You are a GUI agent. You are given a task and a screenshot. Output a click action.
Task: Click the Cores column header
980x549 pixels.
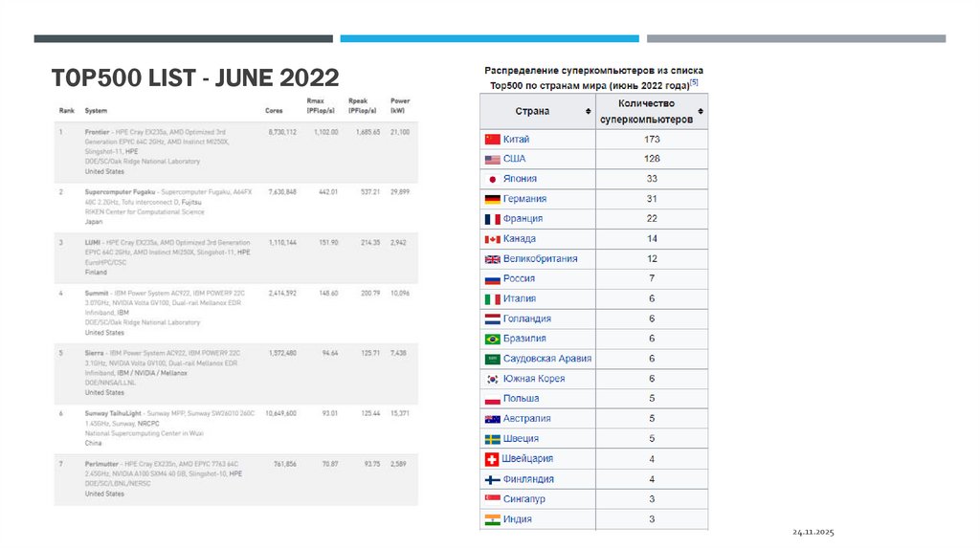274,111
